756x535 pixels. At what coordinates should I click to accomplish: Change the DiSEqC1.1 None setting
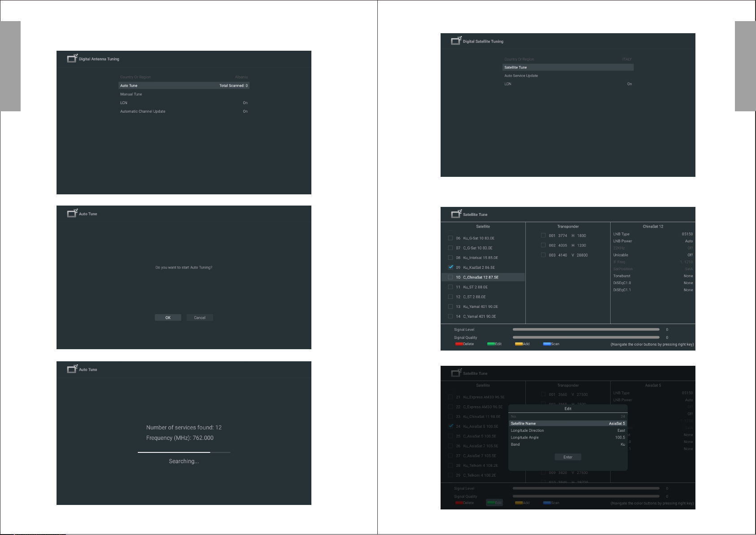point(653,290)
